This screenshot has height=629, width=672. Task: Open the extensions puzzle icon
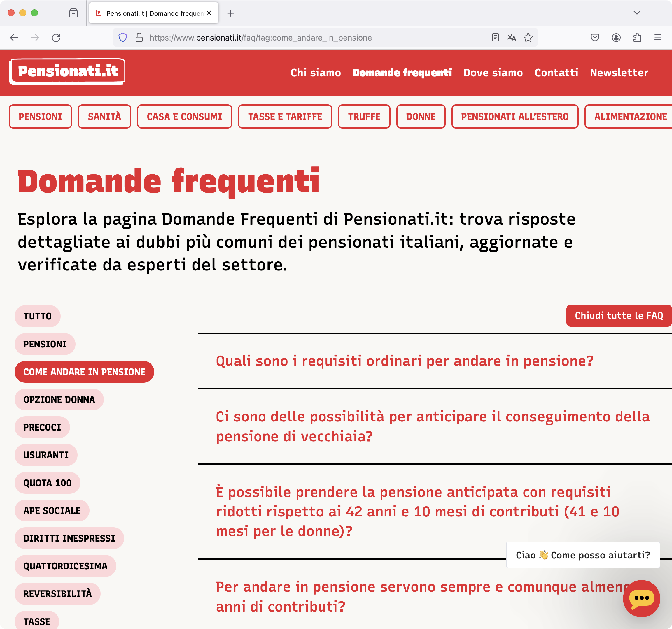(x=637, y=38)
